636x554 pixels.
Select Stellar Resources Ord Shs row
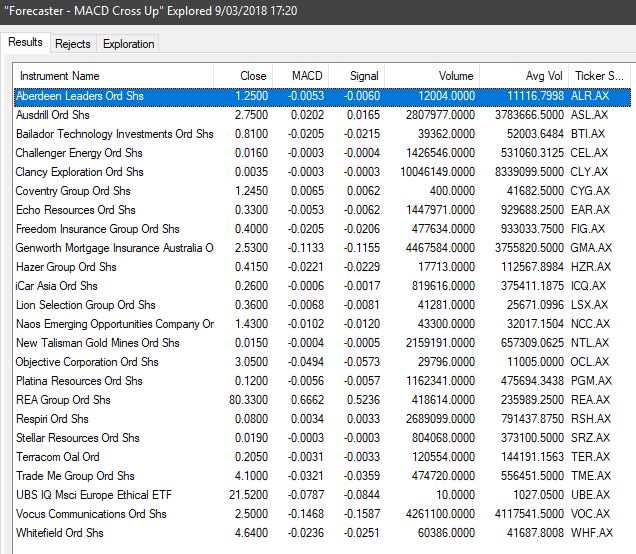[322, 438]
